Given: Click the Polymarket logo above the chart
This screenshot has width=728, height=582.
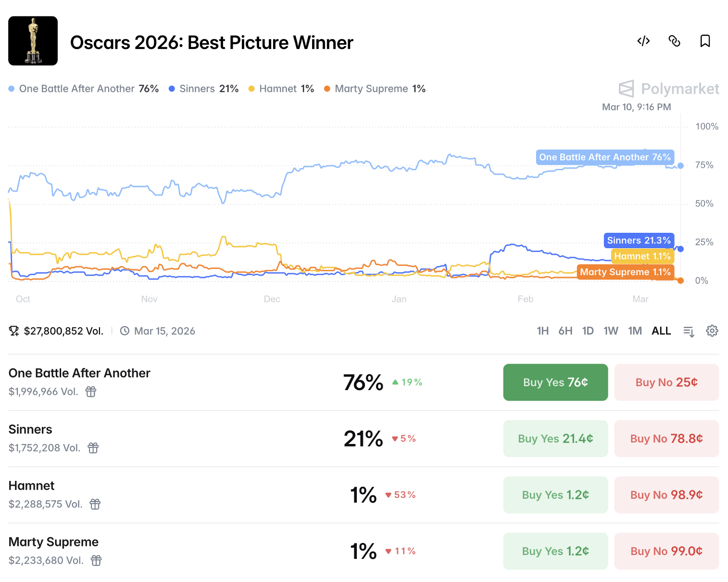Looking at the screenshot, I should [668, 89].
